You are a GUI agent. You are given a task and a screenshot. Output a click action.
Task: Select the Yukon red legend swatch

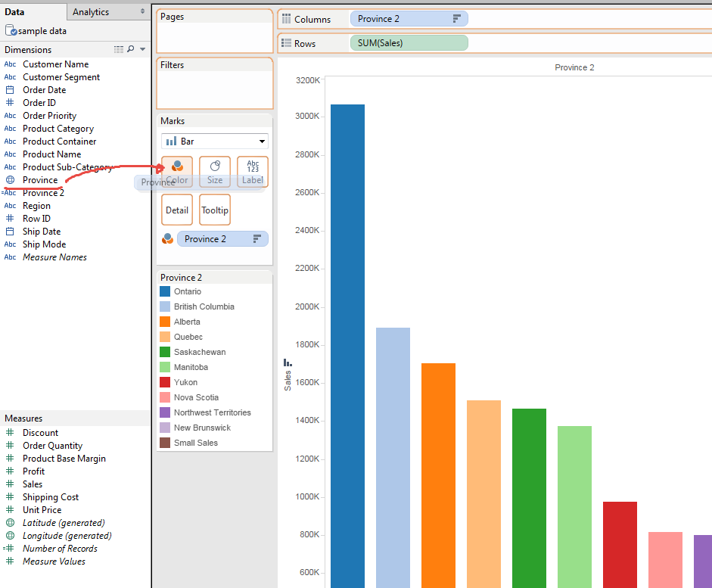click(165, 382)
